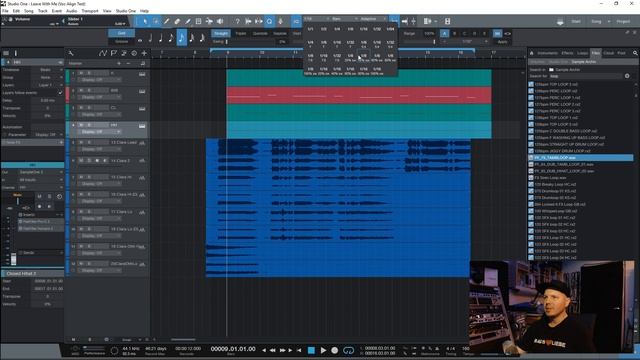Choose the sixty-fourth note value
Screen dimensions: 640x360
pos(202,38)
